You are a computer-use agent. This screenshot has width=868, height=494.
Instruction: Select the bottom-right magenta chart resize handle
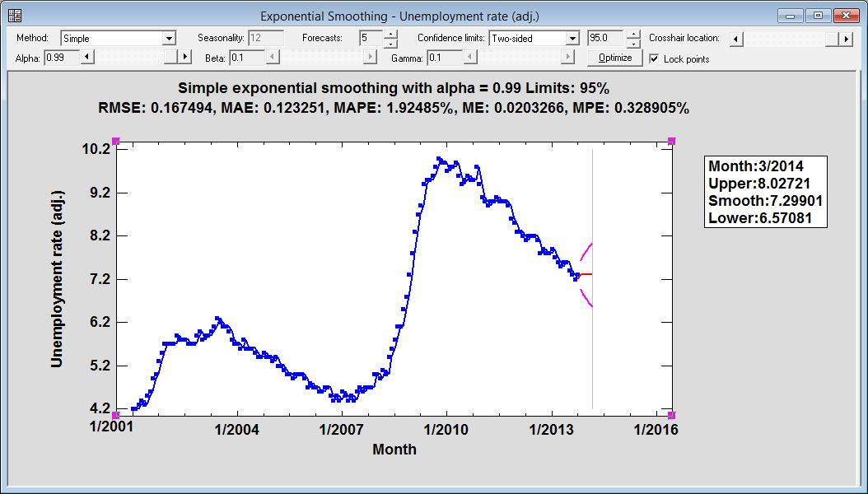click(x=672, y=414)
